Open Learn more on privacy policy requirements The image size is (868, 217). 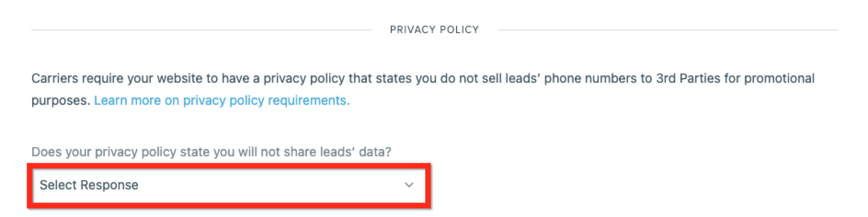point(222,101)
